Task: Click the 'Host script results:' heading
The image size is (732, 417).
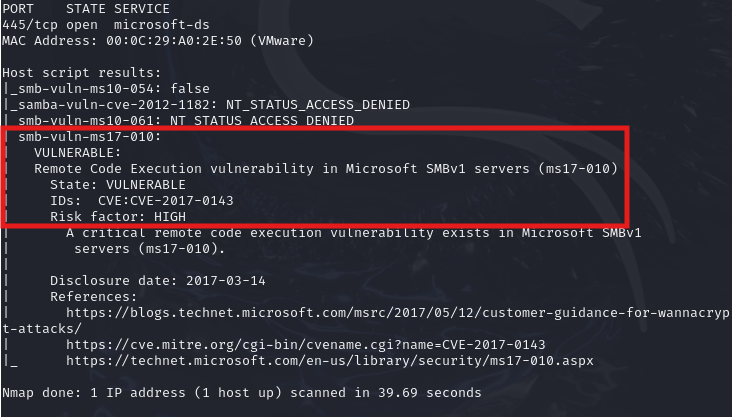Action: click(x=78, y=72)
